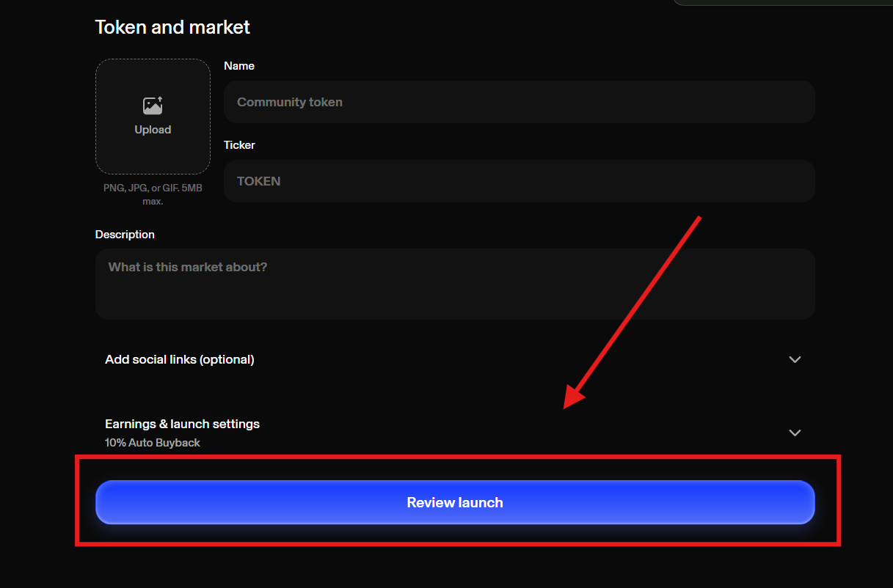
Task: Expand Earnings & launch settings section
Action: coord(455,432)
